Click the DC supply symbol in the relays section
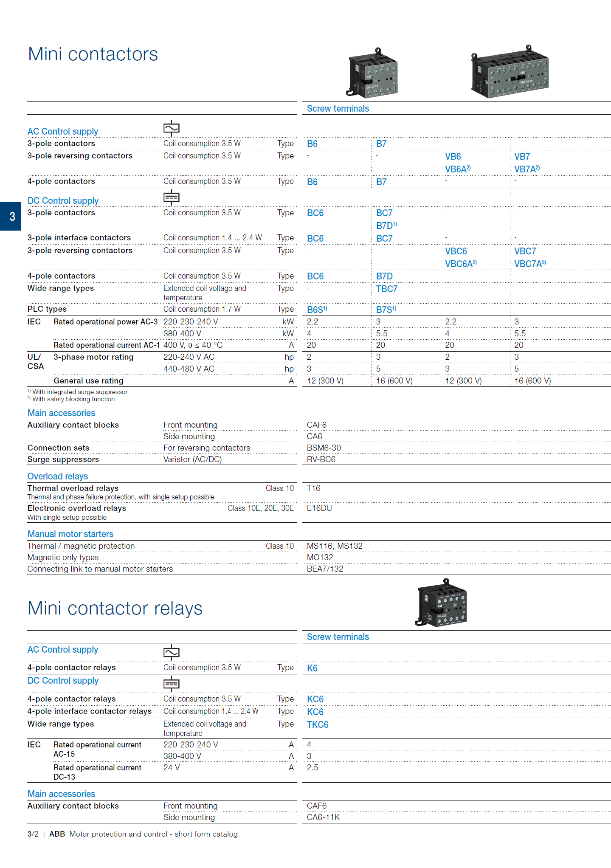The width and height of the screenshot is (611, 868). click(171, 684)
